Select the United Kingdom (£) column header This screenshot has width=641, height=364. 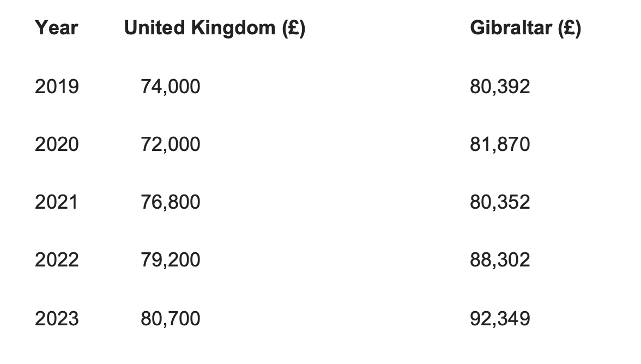click(x=215, y=28)
